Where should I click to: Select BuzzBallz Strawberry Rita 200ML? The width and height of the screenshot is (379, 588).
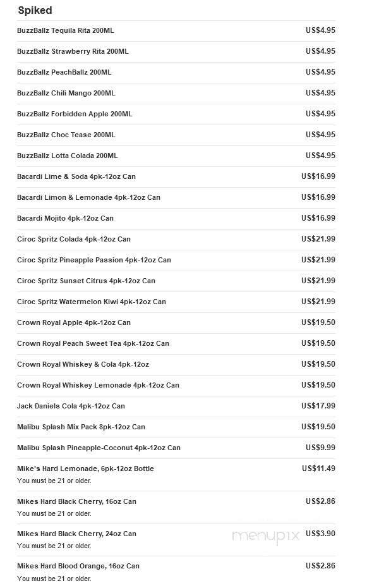73,51
